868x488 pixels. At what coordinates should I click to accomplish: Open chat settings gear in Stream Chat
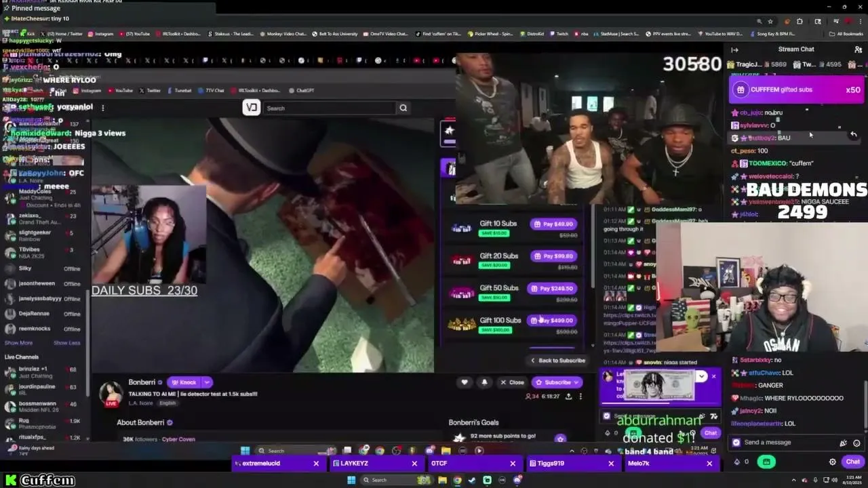point(833,462)
